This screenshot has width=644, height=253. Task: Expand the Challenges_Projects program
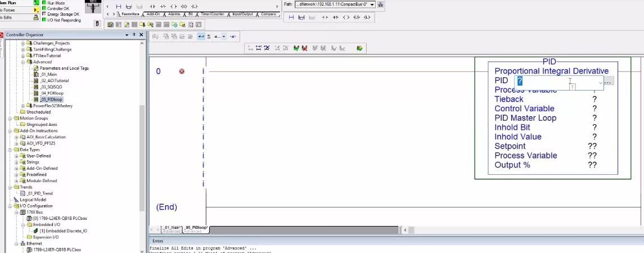(24, 43)
